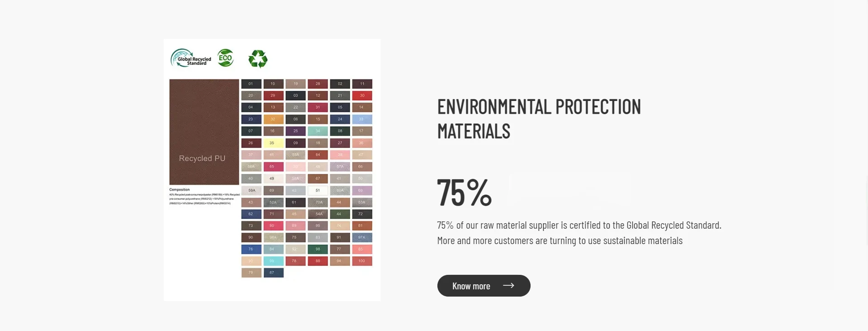The width and height of the screenshot is (868, 331).
Task: Select the cyan swatch numbered 99
Action: [273, 261]
